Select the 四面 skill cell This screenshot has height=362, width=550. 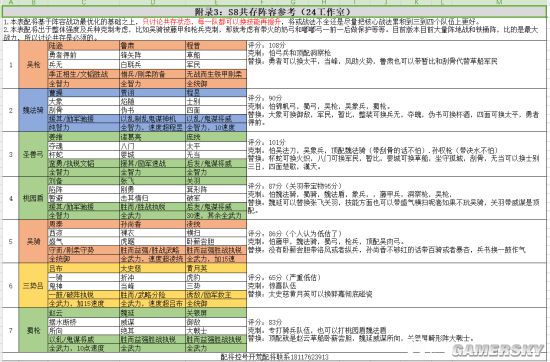pyautogui.click(x=216, y=110)
